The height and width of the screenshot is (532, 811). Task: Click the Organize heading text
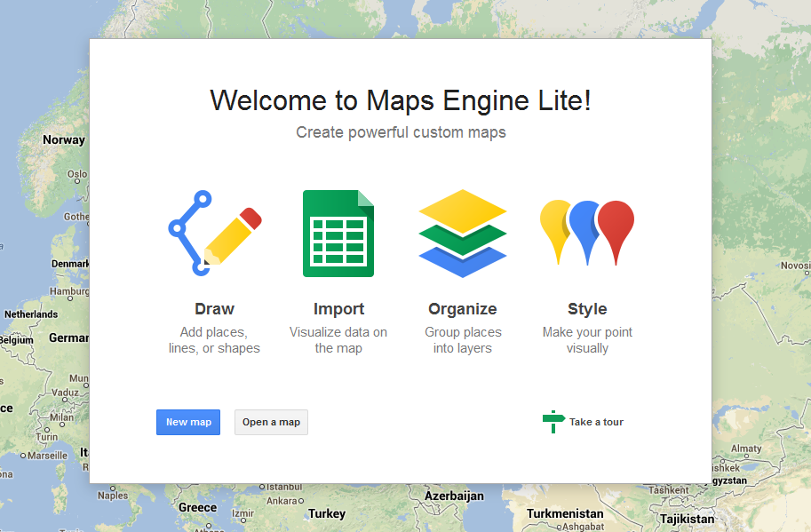point(463,309)
